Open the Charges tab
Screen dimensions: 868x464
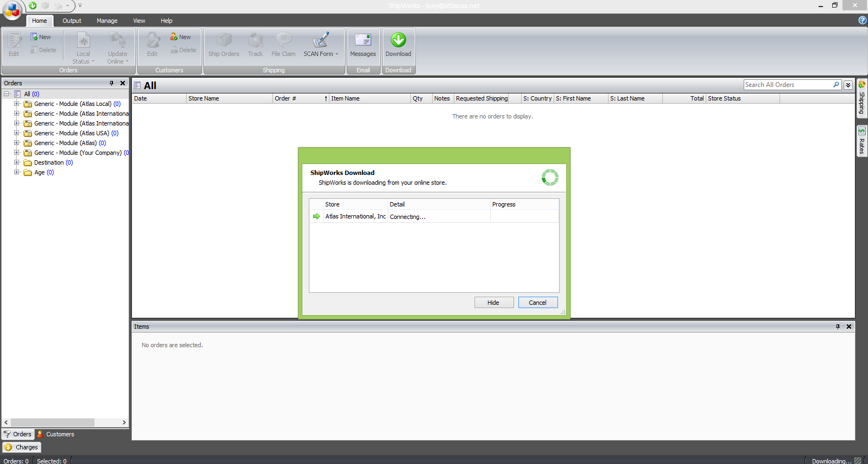(x=22, y=447)
